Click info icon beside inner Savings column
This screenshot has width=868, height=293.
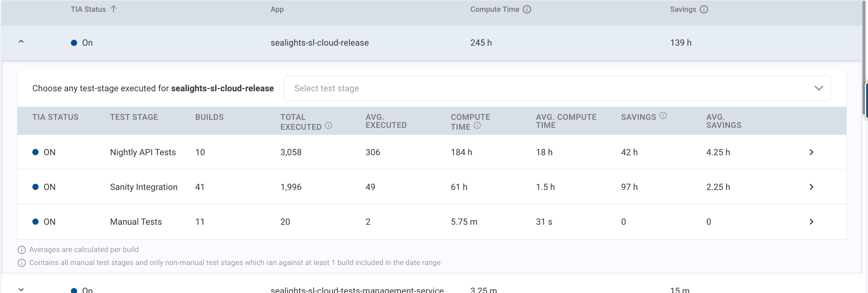coord(663,116)
